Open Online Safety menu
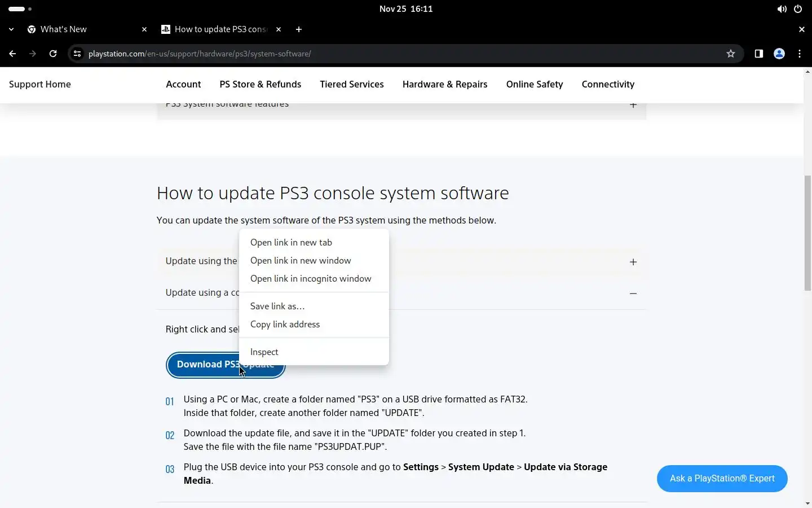The image size is (812, 508). coord(535,84)
